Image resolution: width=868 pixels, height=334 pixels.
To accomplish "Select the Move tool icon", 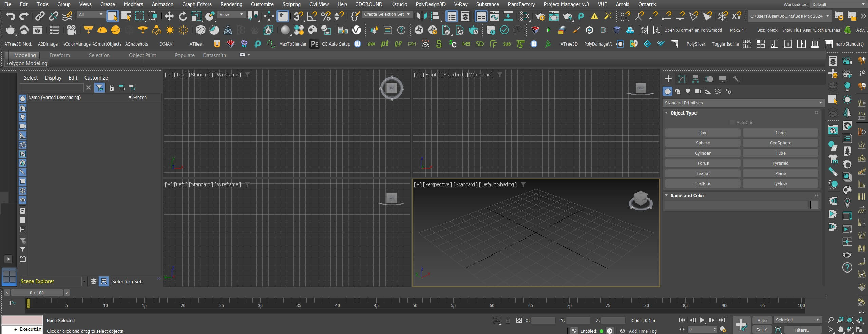I will pyautogui.click(x=169, y=16).
